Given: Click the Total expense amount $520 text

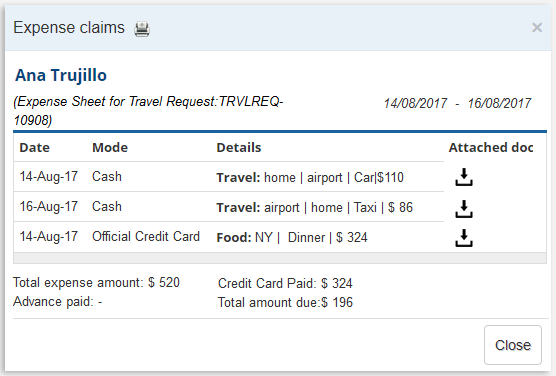Looking at the screenshot, I should 96,282.
